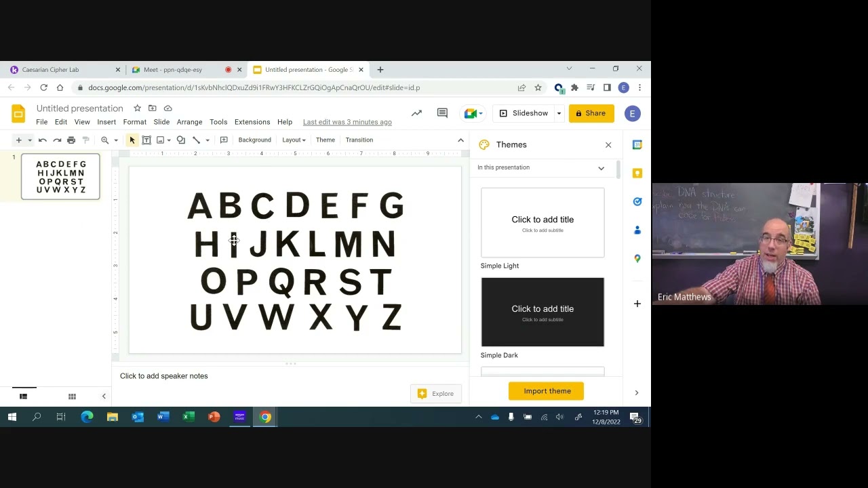The height and width of the screenshot is (488, 868).
Task: Click the Share button
Action: [x=591, y=113]
